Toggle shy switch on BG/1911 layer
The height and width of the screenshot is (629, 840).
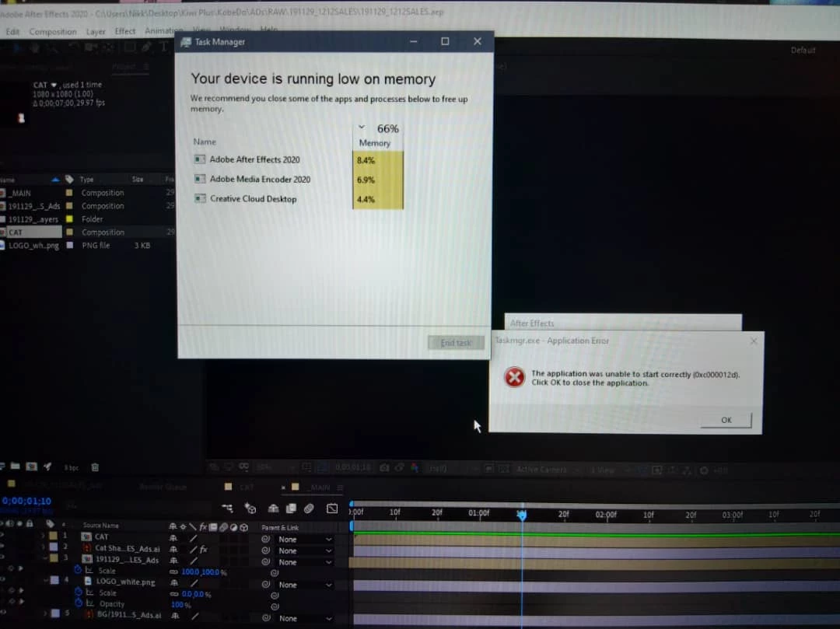point(175,616)
